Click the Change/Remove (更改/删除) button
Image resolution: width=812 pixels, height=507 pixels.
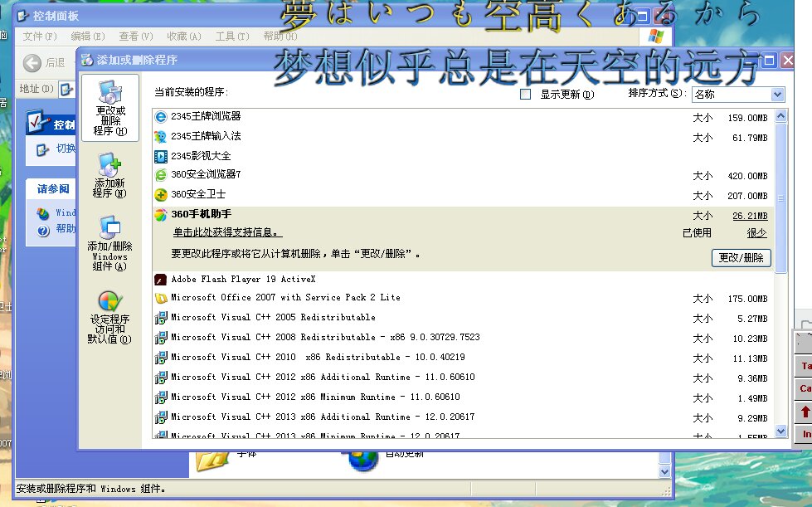741,258
